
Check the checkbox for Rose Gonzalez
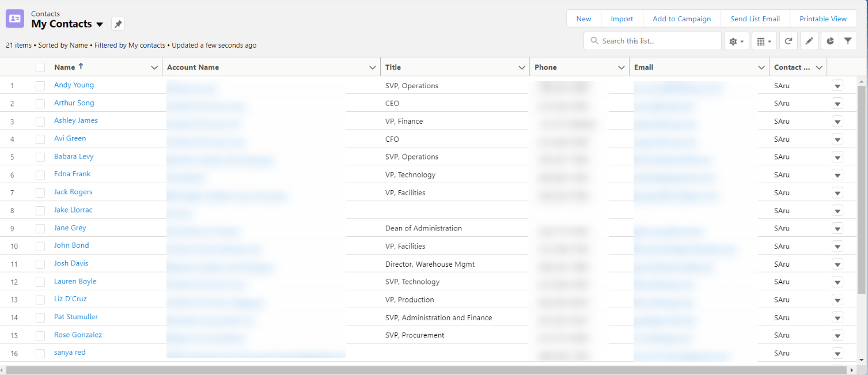[40, 334]
